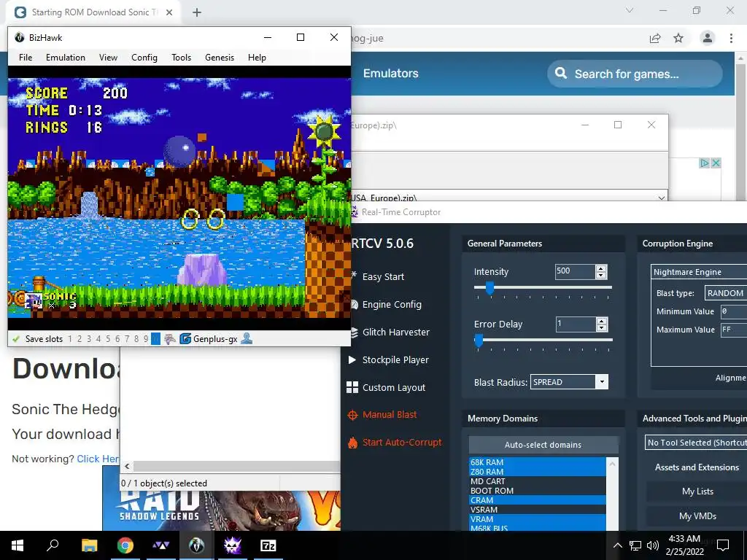747x560 pixels.
Task: Open Chrome three-dot menu
Action: point(731,38)
